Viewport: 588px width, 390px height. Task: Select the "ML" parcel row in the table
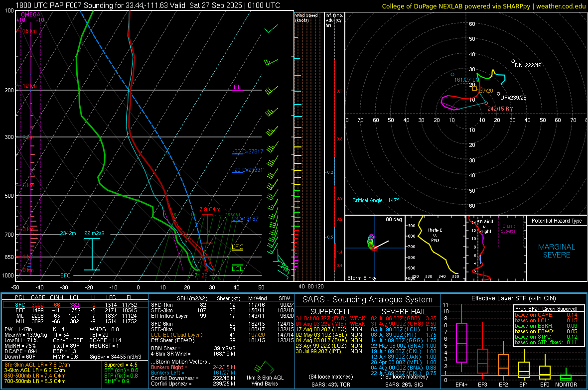click(75, 316)
